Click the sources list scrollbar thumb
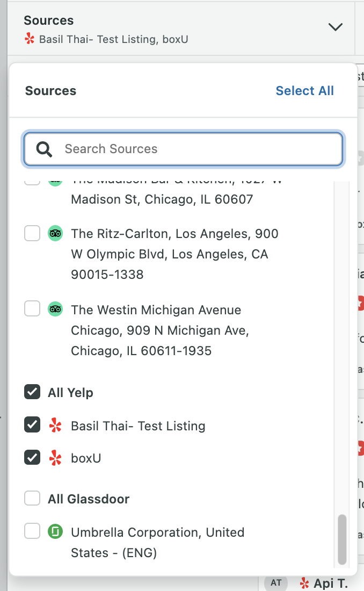The width and height of the screenshot is (364, 591). 342,539
